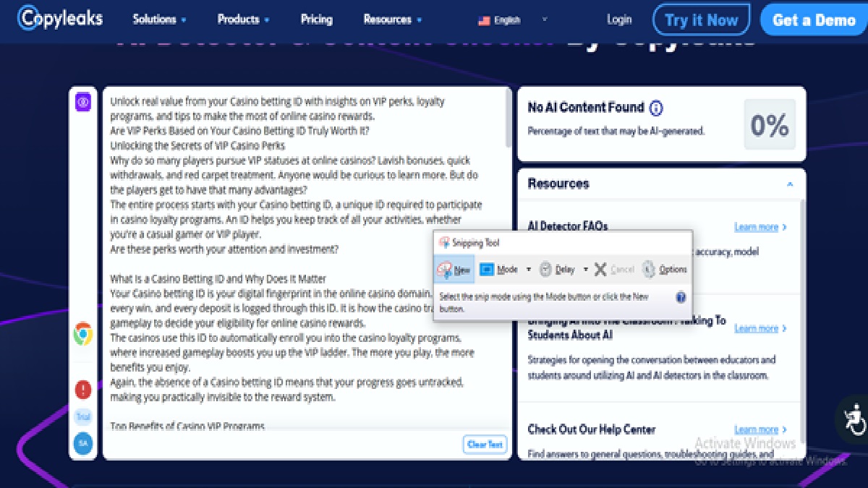Click the 'No AI Content Found' heading
This screenshot has height=488, width=868.
point(586,108)
